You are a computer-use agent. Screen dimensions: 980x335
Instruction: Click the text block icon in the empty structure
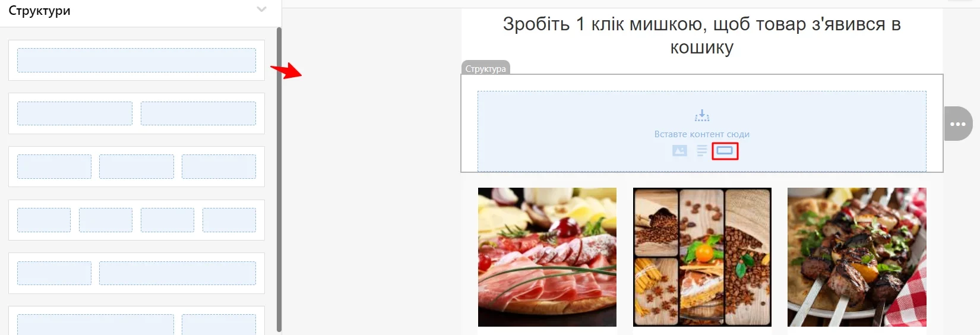click(702, 151)
